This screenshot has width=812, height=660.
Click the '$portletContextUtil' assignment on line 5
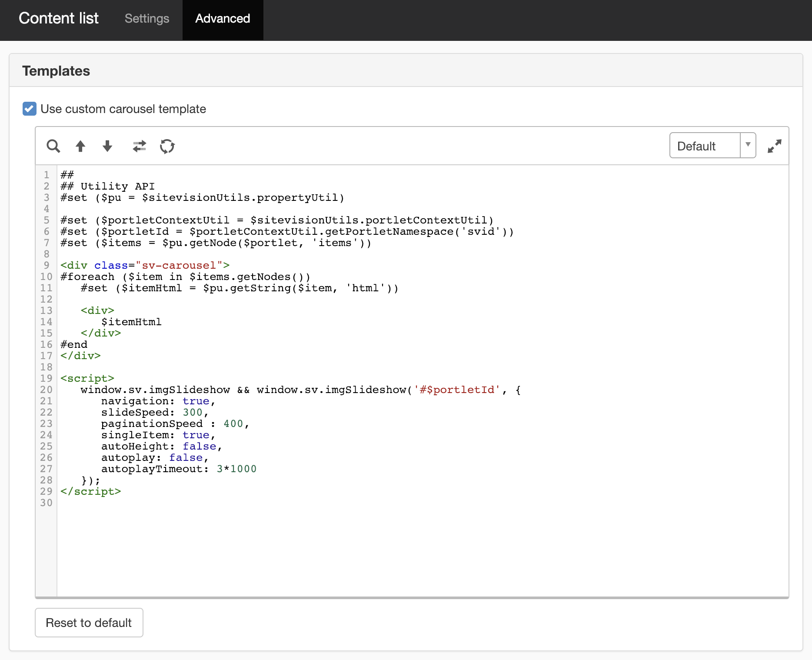[277, 220]
